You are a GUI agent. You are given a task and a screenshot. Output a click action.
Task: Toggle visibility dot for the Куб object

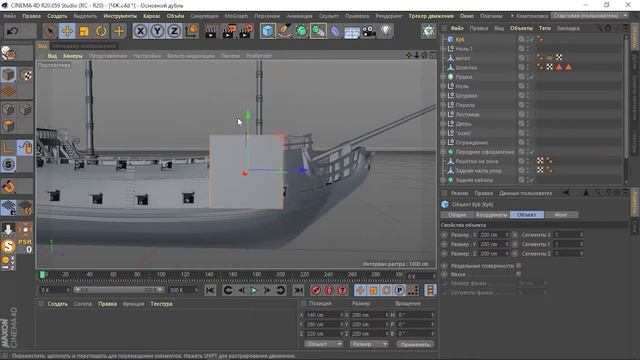[x=528, y=39]
